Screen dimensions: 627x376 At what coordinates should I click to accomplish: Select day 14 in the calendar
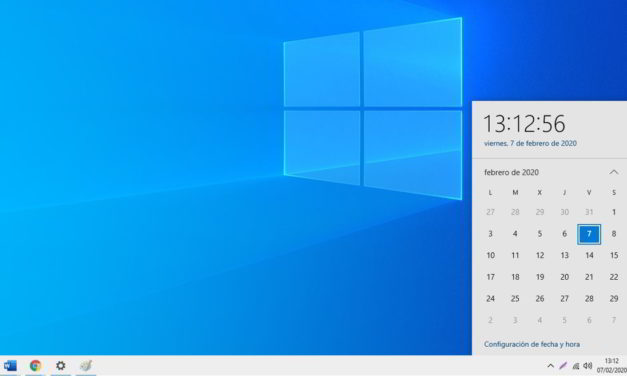(x=589, y=256)
